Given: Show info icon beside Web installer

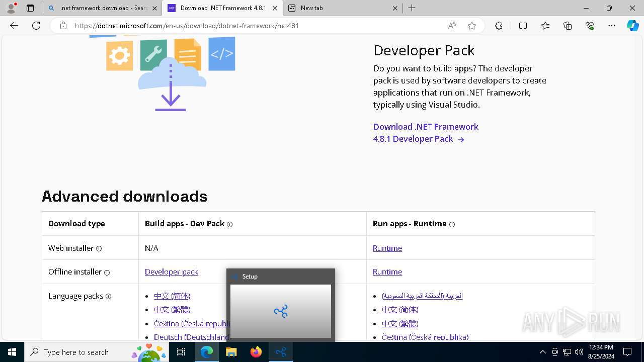Looking at the screenshot, I should tap(99, 248).
